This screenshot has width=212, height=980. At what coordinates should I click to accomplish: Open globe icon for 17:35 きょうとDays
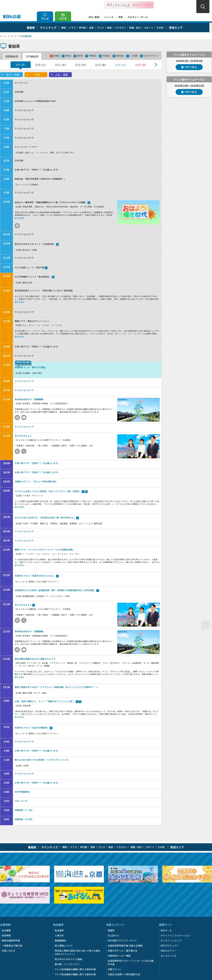click(x=17, y=451)
